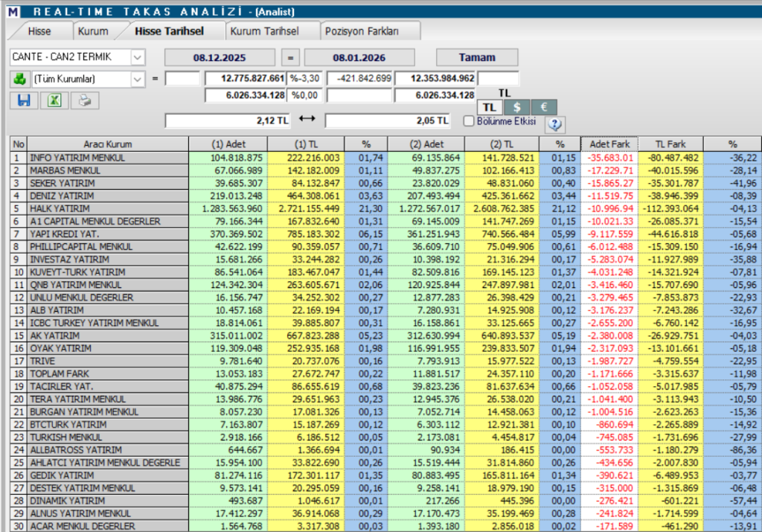Save the table with the floppy disk icon
This screenshot has height=532, width=762.
(24, 100)
